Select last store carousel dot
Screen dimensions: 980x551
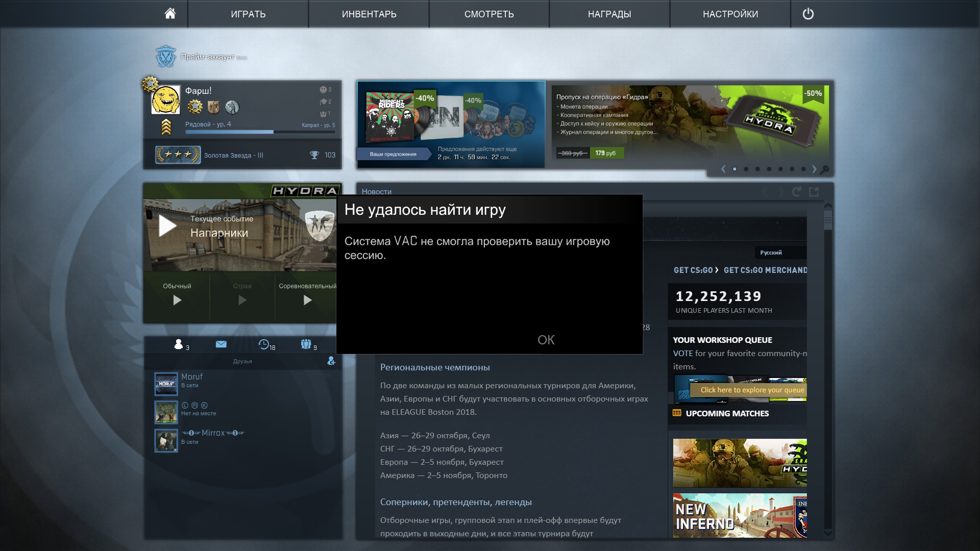tap(803, 169)
